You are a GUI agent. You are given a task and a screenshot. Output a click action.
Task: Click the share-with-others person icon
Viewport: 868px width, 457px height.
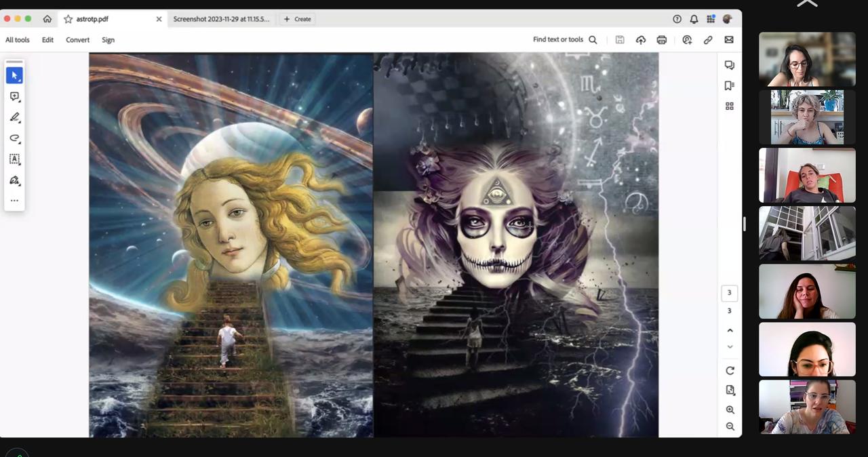(687, 40)
